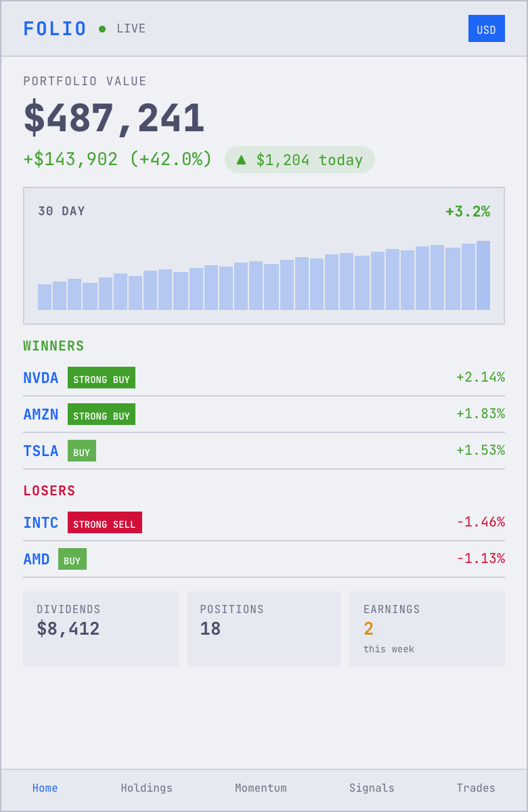The width and height of the screenshot is (528, 812).
Task: Switch to the Holdings tab
Action: point(147,788)
